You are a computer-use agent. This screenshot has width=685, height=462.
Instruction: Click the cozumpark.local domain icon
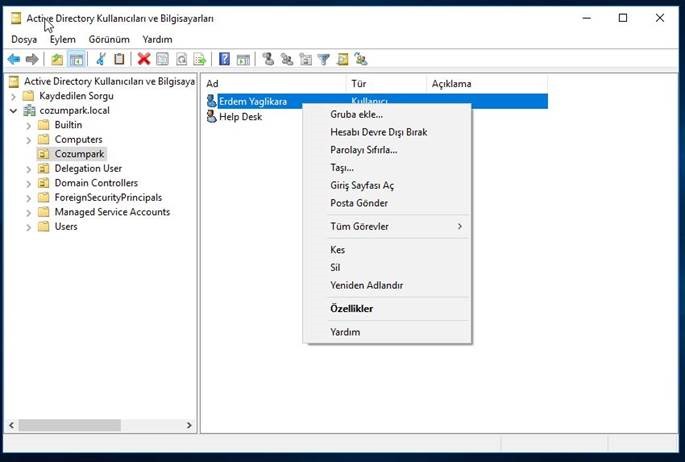click(x=29, y=110)
